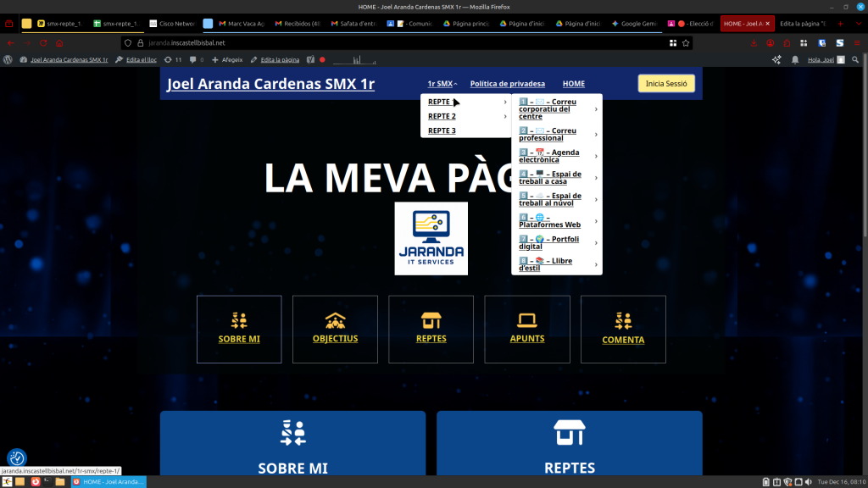
Task: Click the OBJECTIUS tile
Action: point(335,330)
